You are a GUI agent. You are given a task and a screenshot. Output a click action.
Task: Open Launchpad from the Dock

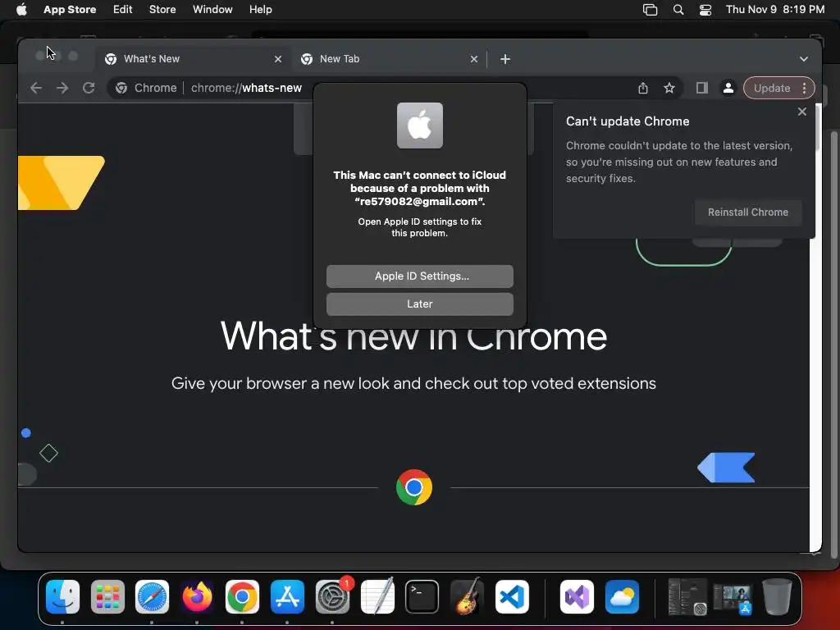pyautogui.click(x=107, y=597)
